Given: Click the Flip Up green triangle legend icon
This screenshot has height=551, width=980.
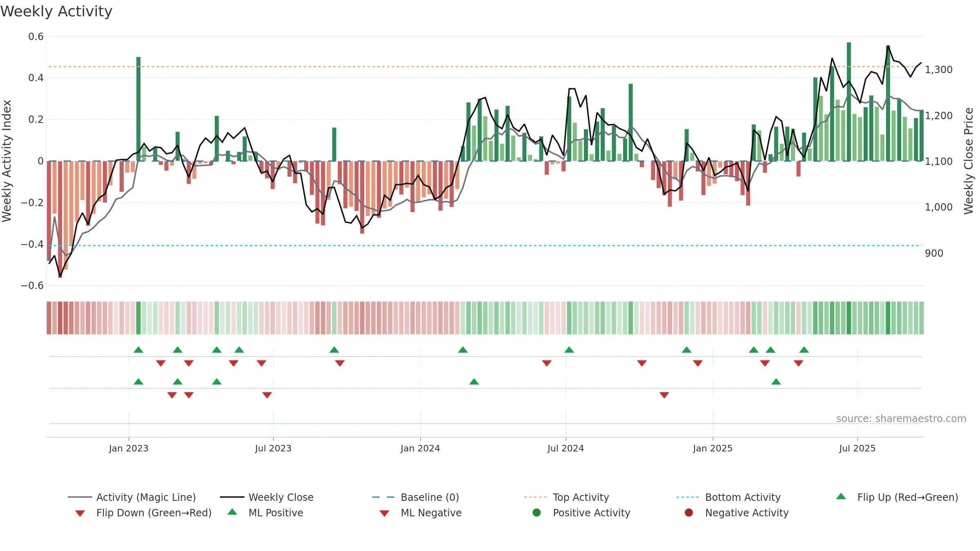Looking at the screenshot, I should coord(841,496).
